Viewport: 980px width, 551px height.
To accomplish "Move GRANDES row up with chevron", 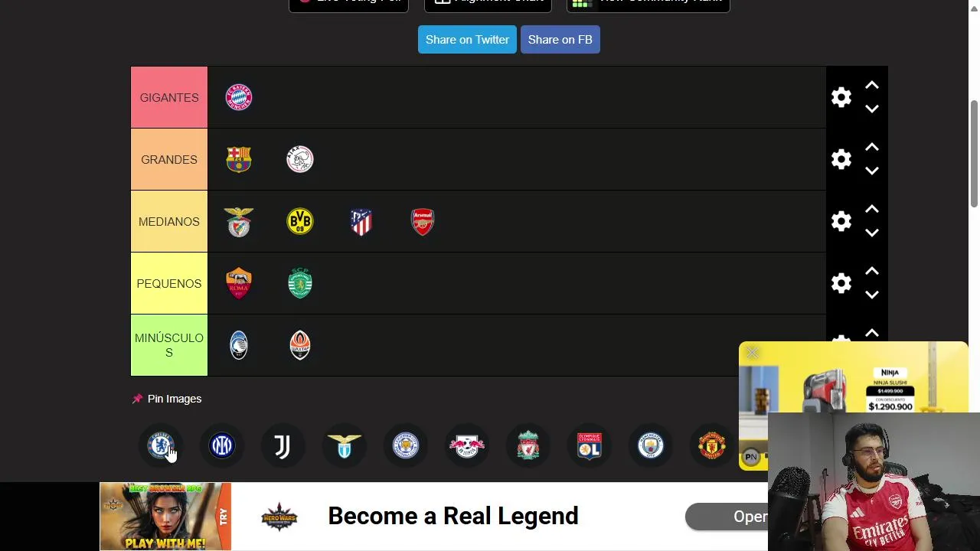I will (872, 148).
